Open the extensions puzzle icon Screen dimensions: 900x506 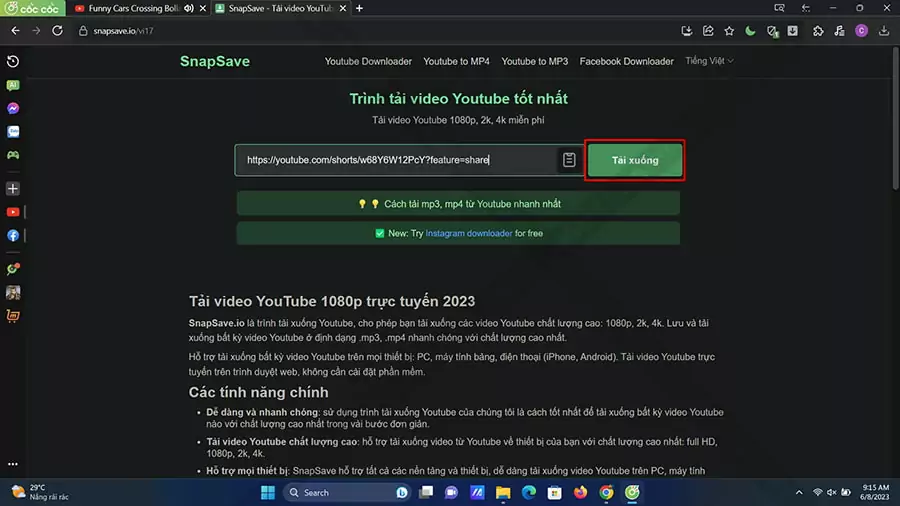coord(818,31)
